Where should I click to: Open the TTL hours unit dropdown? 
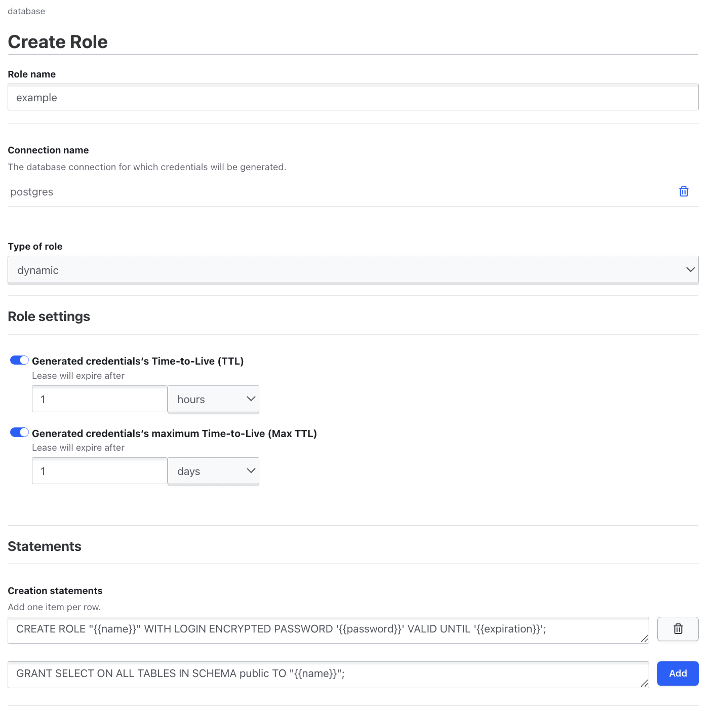[x=213, y=399]
